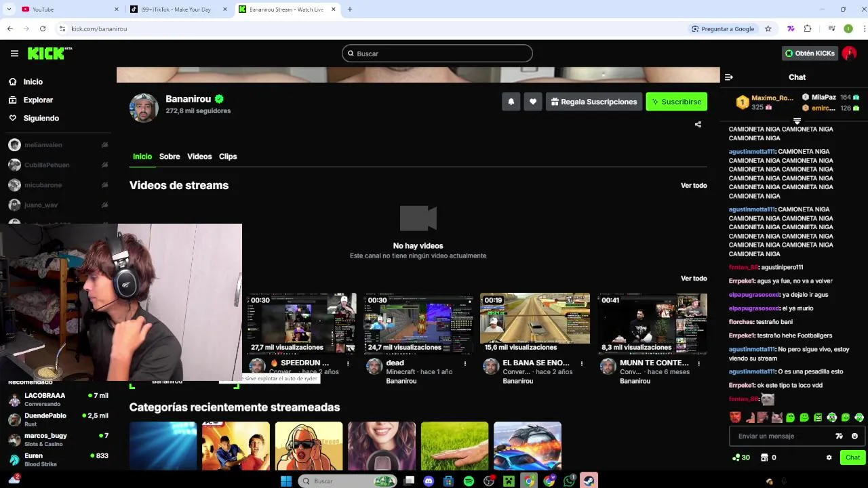The width and height of the screenshot is (868, 488).
Task: Select the Inicio channel tab
Action: (142, 157)
